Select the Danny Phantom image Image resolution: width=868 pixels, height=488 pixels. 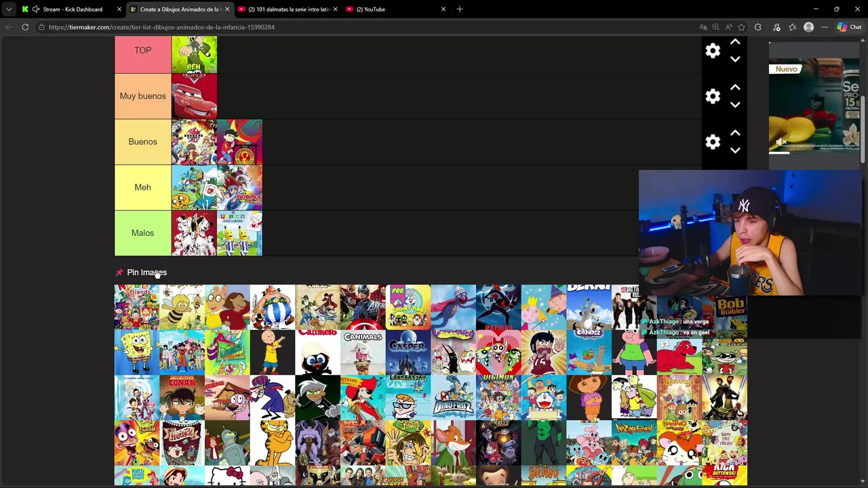point(317,397)
